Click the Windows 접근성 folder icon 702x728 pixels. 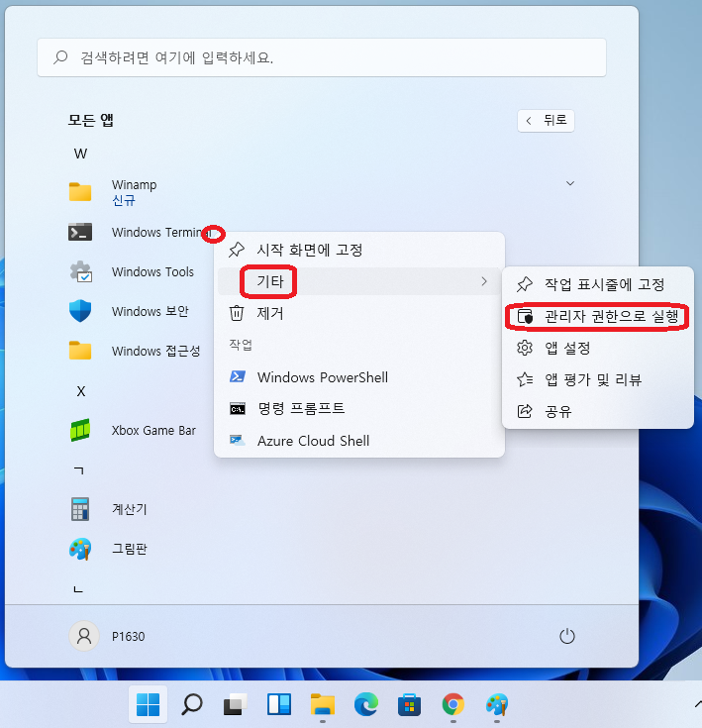[80, 351]
